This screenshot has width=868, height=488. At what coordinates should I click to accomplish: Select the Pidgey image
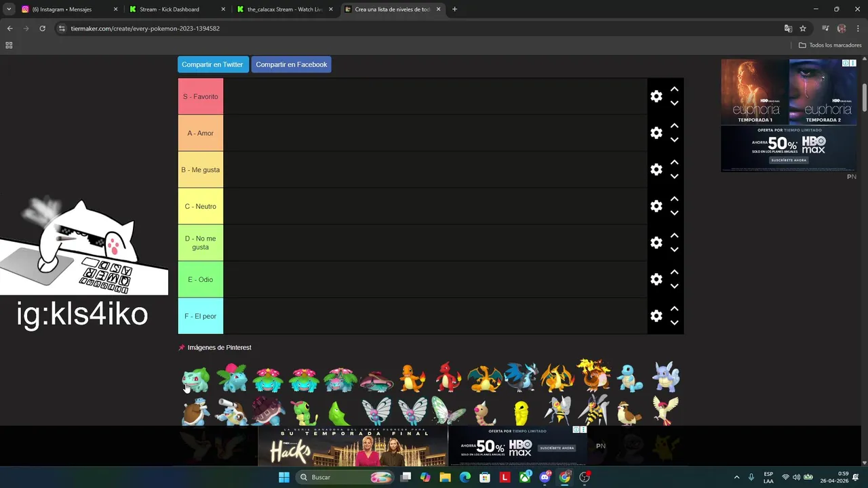tap(629, 412)
